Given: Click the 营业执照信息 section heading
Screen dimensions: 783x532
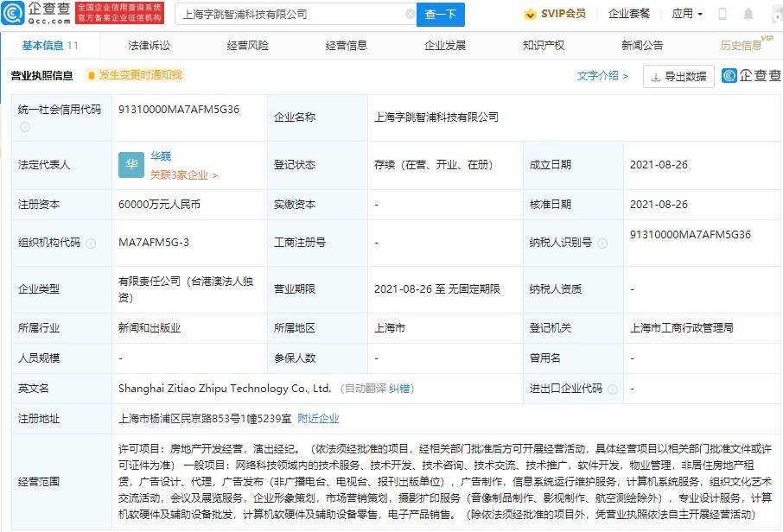Looking at the screenshot, I should tap(42, 75).
